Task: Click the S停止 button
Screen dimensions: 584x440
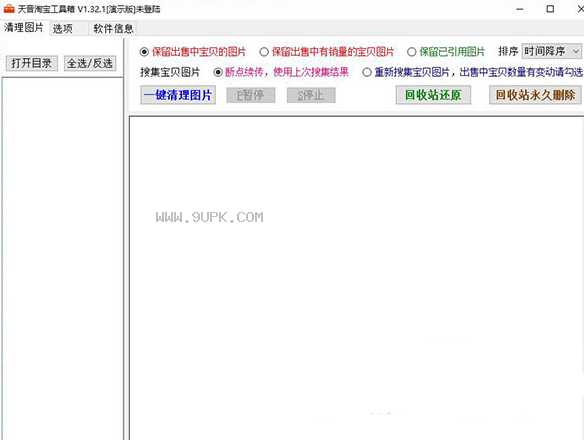Action: pyautogui.click(x=311, y=95)
